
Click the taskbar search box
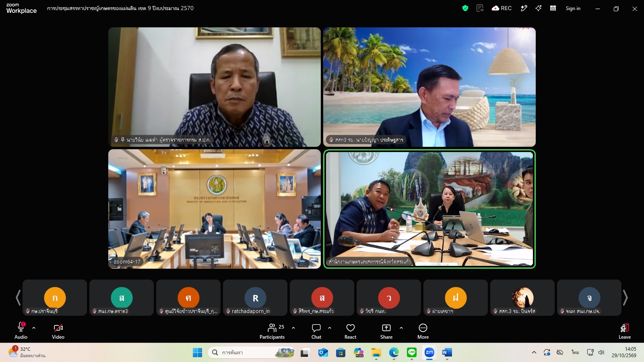251,353
